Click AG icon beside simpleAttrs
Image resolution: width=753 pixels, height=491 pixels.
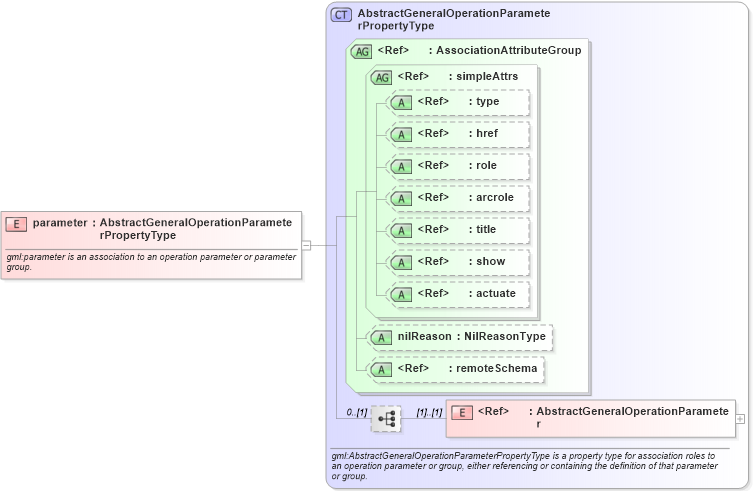[x=381, y=77]
